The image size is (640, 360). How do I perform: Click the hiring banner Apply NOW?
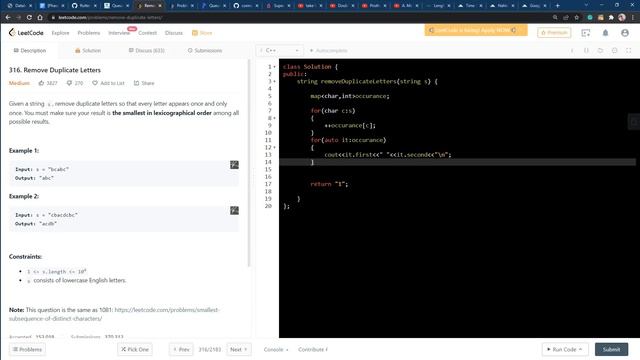coord(476,30)
